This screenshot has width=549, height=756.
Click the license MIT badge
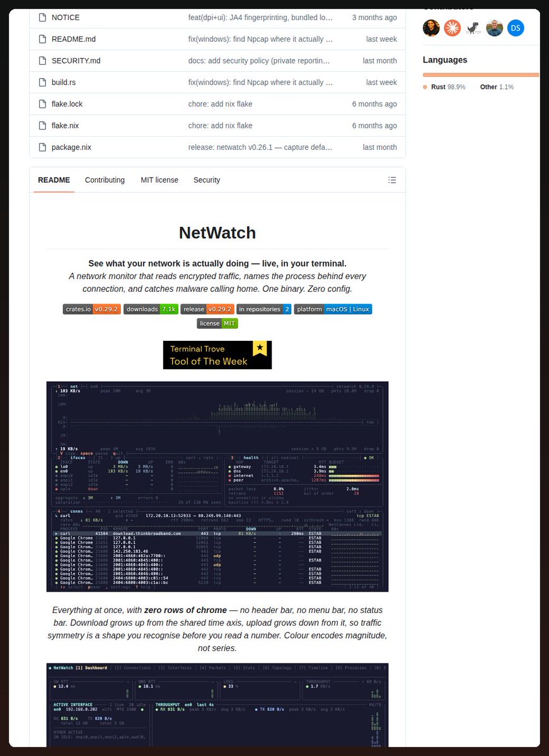217,323
